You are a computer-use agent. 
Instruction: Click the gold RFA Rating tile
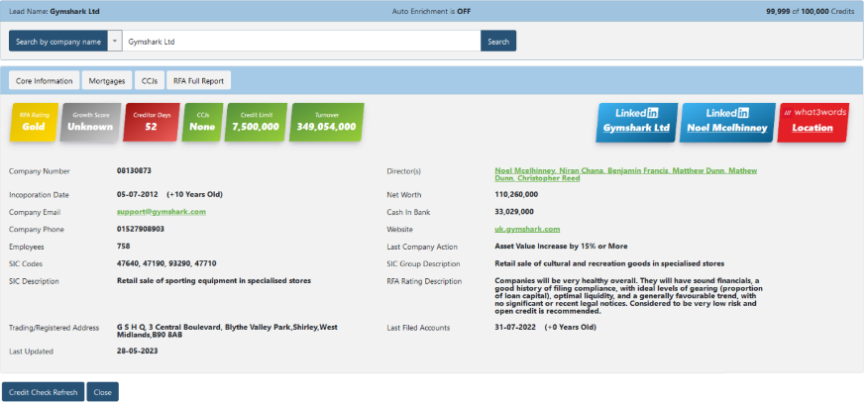tap(35, 122)
